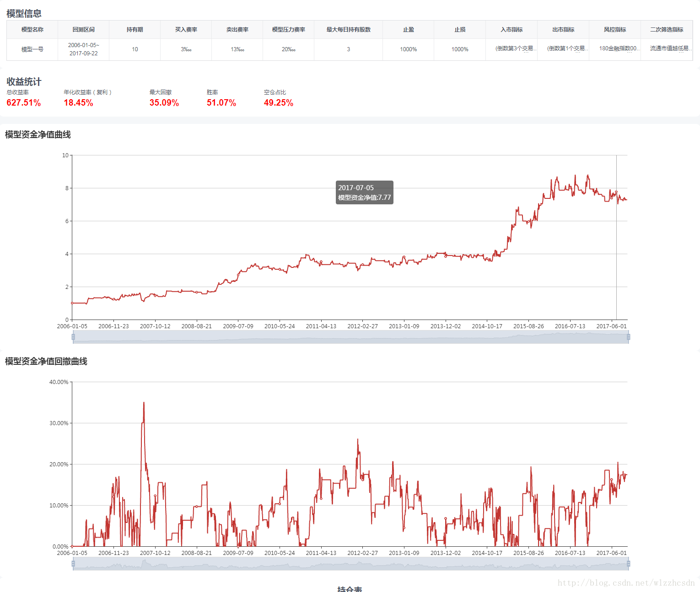Click the 模型名称 column header
The image size is (700, 592).
pyautogui.click(x=32, y=30)
